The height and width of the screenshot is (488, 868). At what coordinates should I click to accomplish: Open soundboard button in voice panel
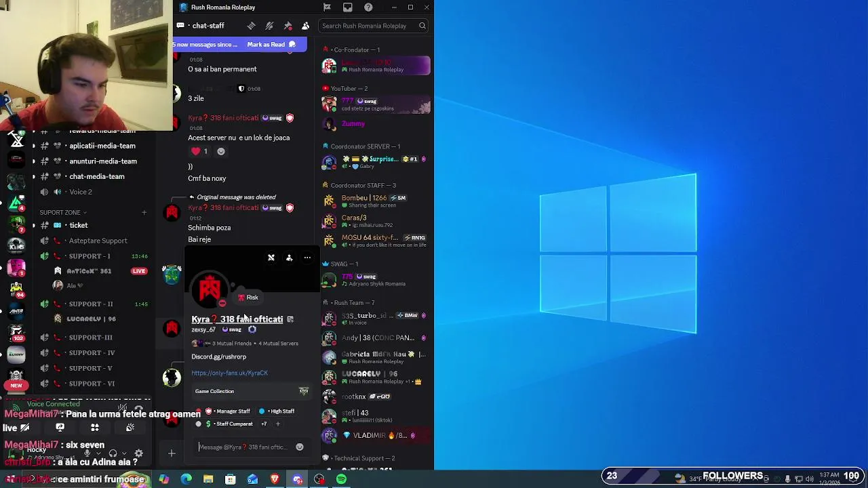point(130,428)
